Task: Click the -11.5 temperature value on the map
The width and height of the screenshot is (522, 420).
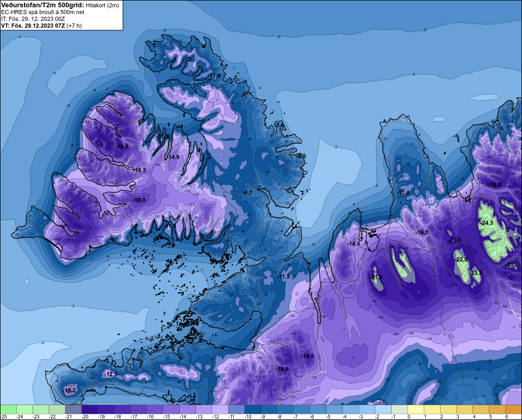Action: pyautogui.click(x=284, y=277)
